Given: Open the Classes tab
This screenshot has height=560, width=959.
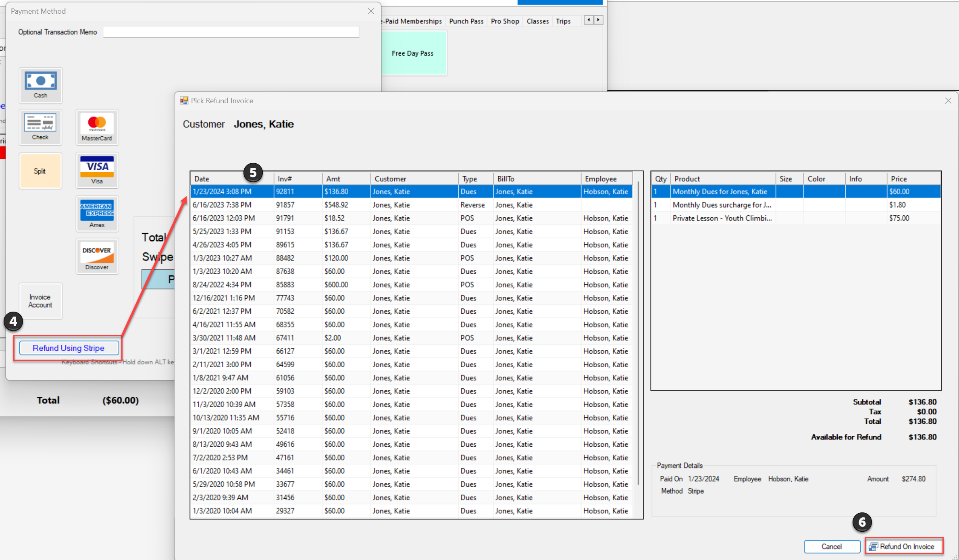Looking at the screenshot, I should click(537, 21).
